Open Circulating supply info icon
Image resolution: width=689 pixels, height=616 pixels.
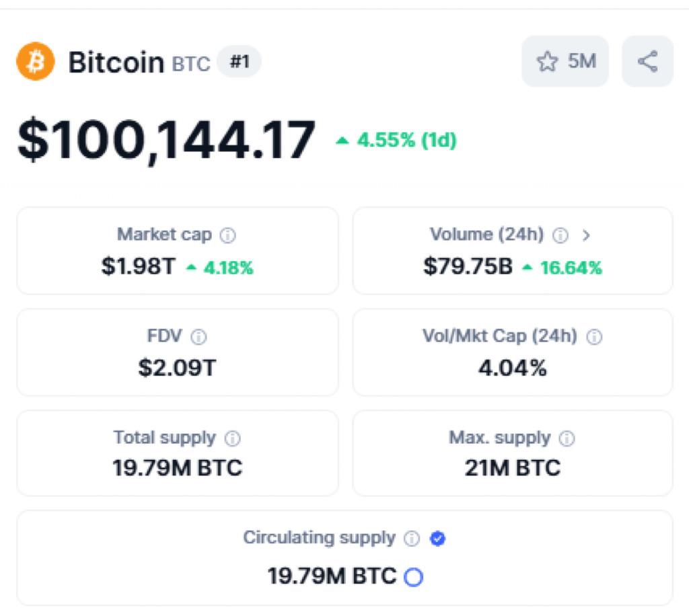pos(412,538)
